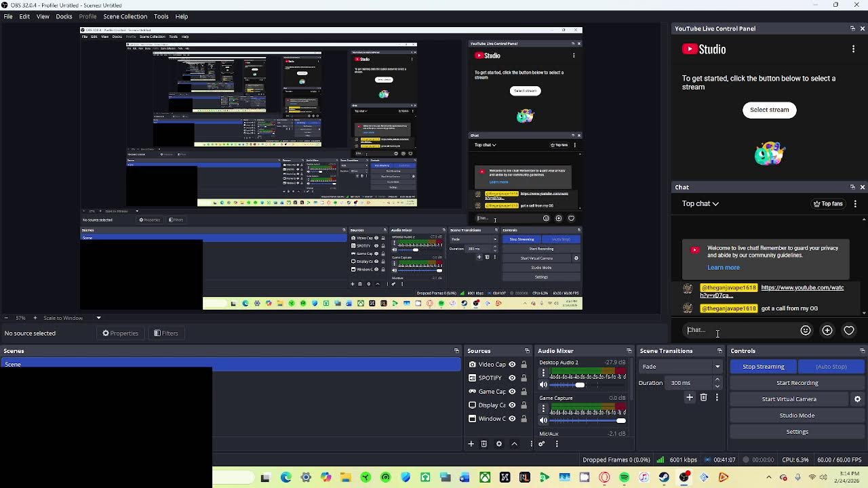Mute Desktop Audio 2 with the speaker icon

543,385
